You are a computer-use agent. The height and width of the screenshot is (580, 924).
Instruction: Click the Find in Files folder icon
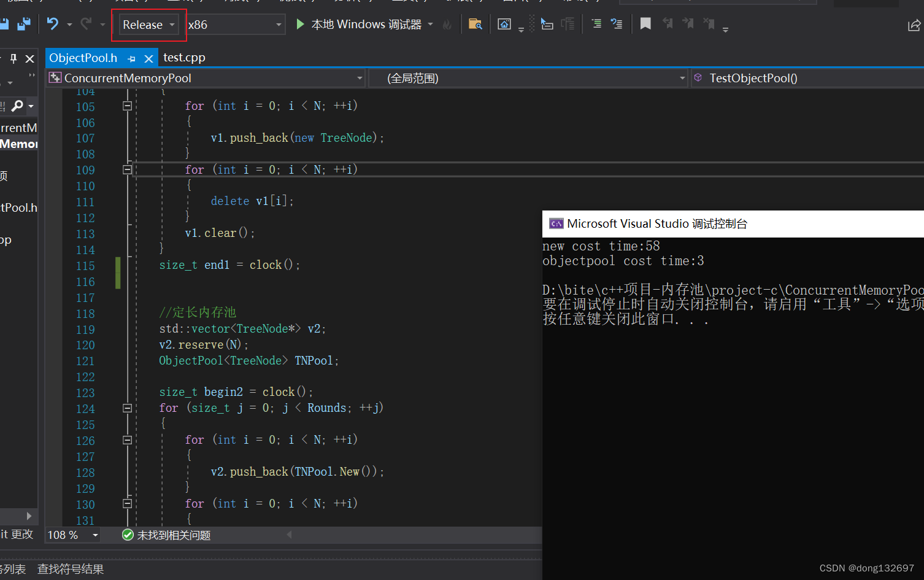[475, 24]
